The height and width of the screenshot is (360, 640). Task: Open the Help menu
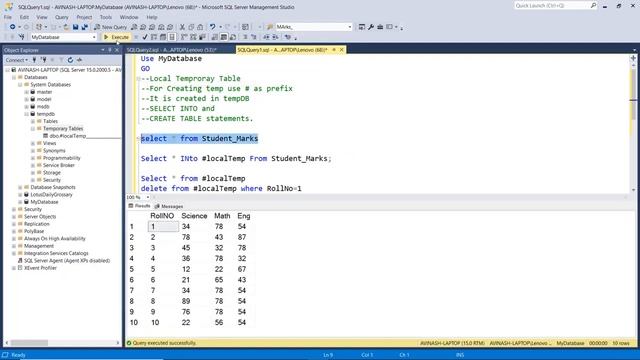click(152, 17)
